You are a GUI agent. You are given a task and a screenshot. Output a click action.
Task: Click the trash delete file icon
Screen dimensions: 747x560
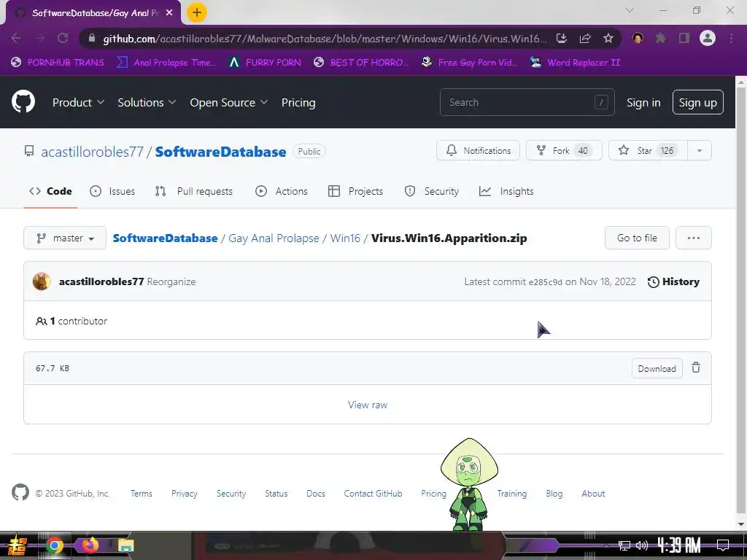coord(696,367)
